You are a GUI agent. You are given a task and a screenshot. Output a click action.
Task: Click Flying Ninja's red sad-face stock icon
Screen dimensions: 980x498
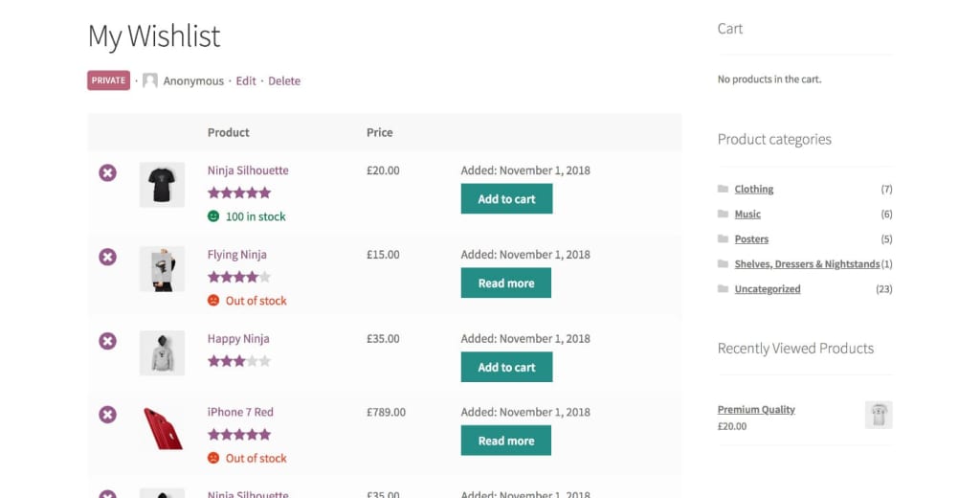(213, 301)
